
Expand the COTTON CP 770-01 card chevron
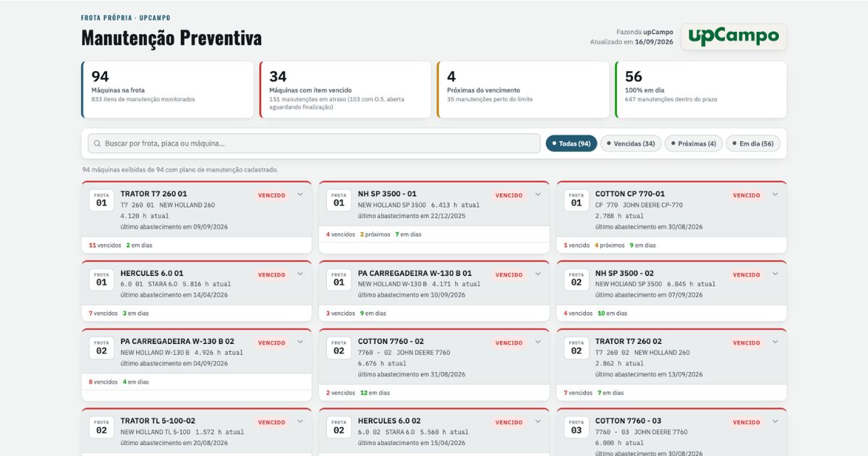click(775, 194)
